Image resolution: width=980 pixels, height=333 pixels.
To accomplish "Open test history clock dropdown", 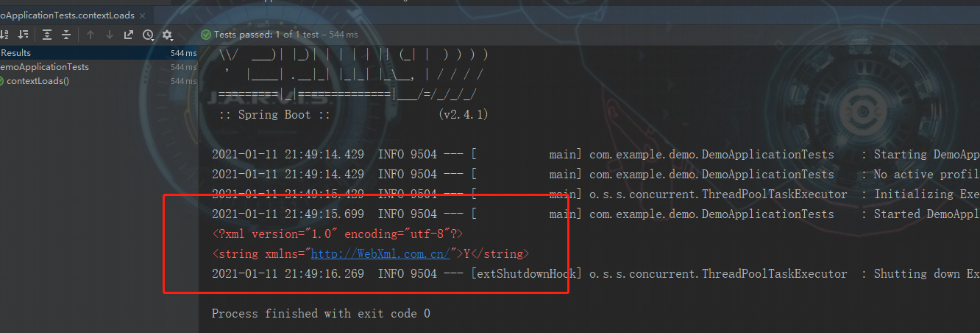I will pos(148,35).
